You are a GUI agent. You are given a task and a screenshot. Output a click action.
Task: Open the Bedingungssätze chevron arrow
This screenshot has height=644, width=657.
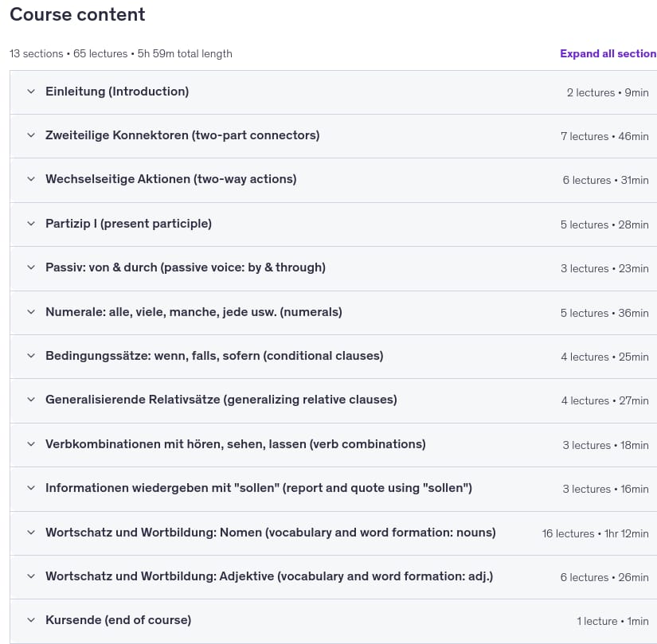coord(31,356)
